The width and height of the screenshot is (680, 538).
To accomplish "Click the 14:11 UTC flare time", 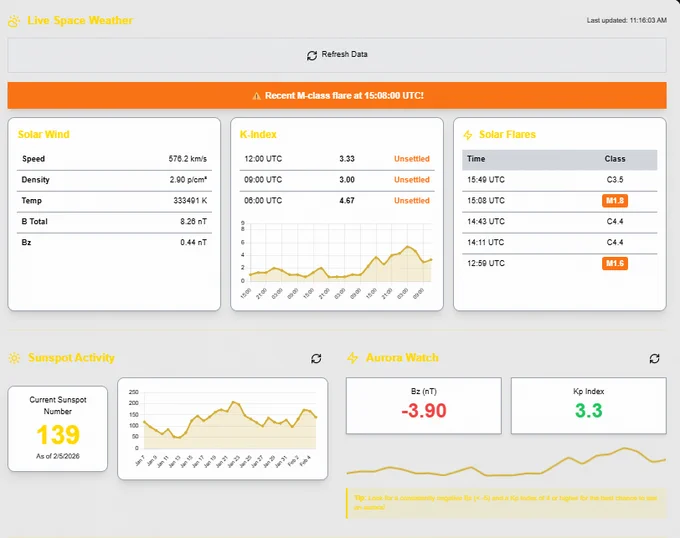I will pos(485,242).
